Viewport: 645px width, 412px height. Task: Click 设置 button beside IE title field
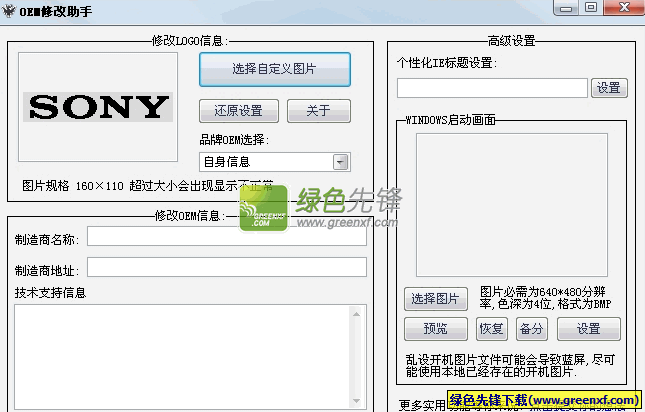click(x=609, y=88)
